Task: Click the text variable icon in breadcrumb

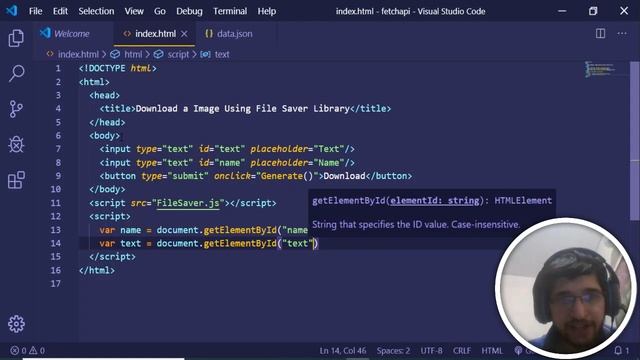Action: (205, 54)
